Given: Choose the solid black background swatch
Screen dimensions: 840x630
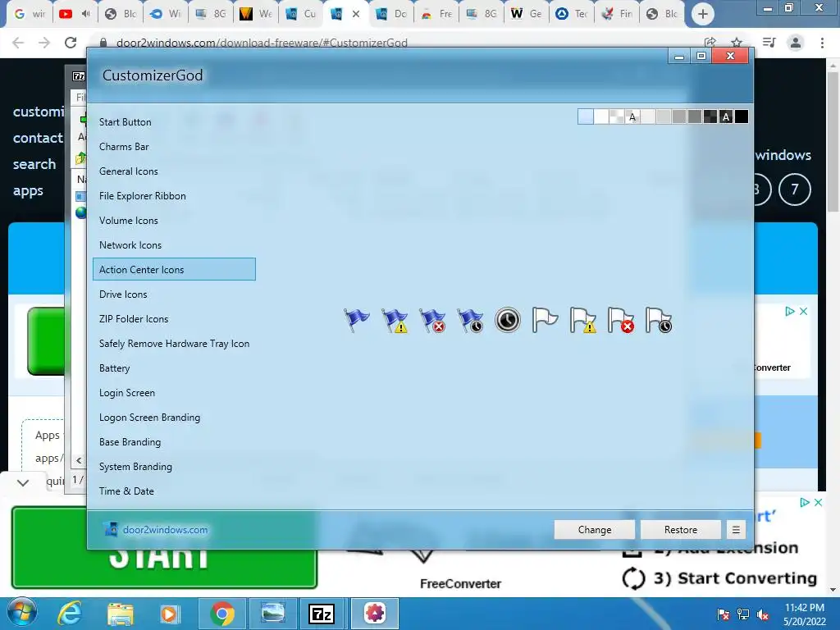Looking at the screenshot, I should click(x=742, y=116).
